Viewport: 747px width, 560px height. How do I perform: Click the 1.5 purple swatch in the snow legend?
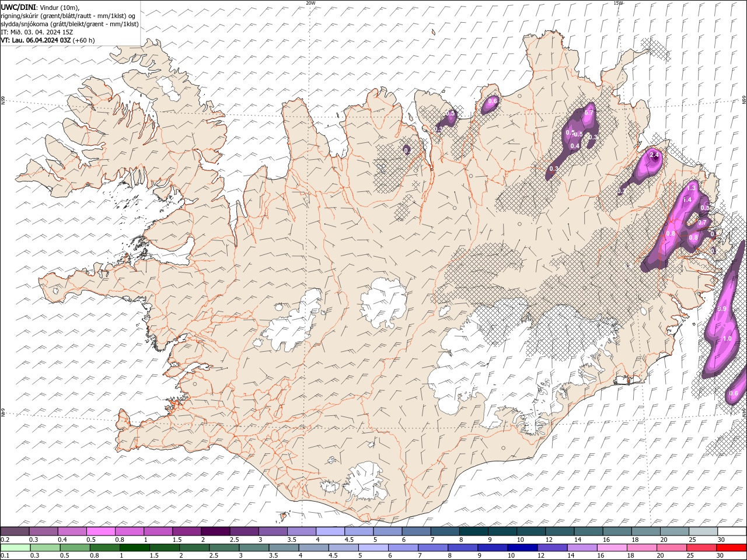click(186, 531)
